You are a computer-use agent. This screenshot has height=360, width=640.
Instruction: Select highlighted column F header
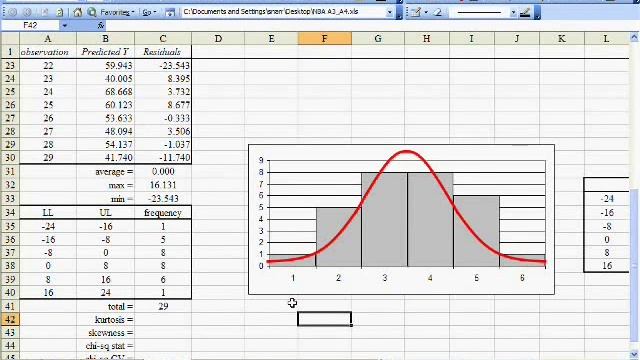(x=324, y=39)
